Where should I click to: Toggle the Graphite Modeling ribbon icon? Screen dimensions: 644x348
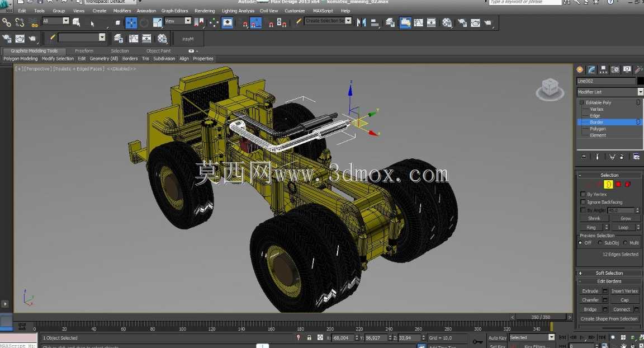point(405,22)
